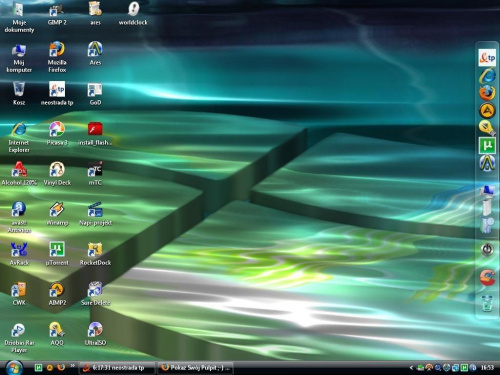The image size is (500, 375).
Task: Click the green µTorrent system tray icon
Action: point(464,368)
